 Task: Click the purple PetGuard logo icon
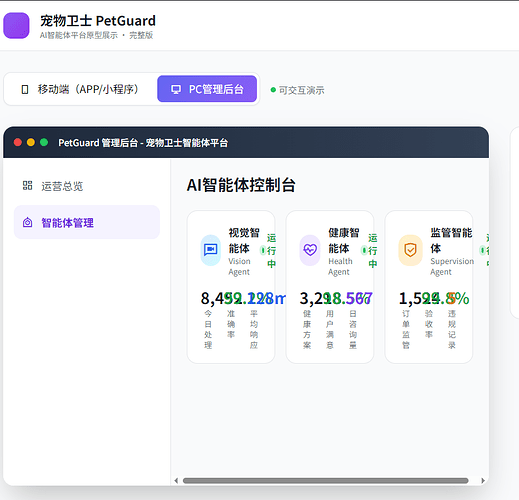pyautogui.click(x=16, y=26)
